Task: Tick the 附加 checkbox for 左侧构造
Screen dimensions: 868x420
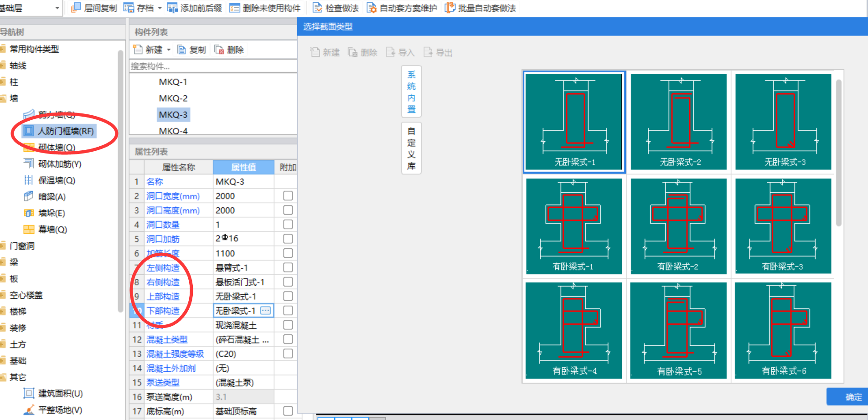Action: [x=288, y=267]
